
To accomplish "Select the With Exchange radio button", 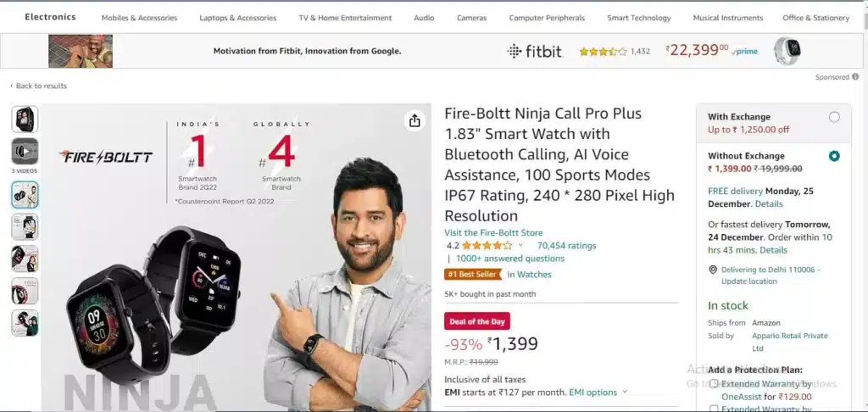I will 834,117.
